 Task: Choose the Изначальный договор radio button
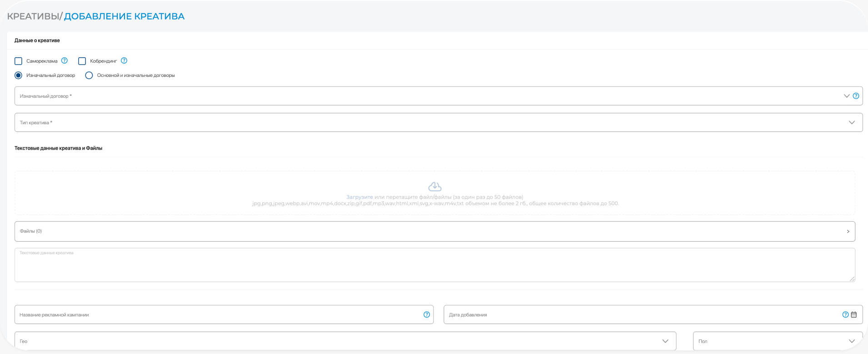(19, 76)
